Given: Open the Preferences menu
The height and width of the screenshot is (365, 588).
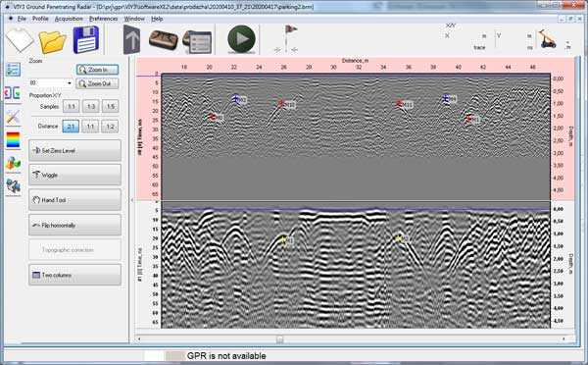Looking at the screenshot, I should coord(103,19).
